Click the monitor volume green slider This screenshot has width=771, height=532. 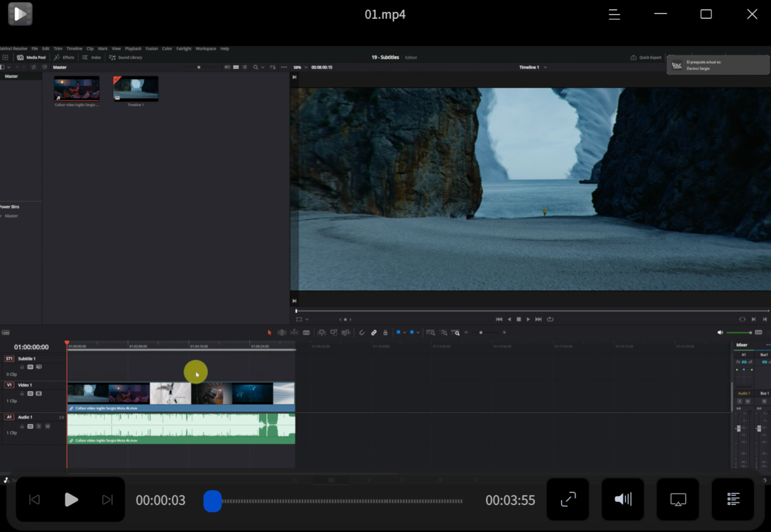739,332
